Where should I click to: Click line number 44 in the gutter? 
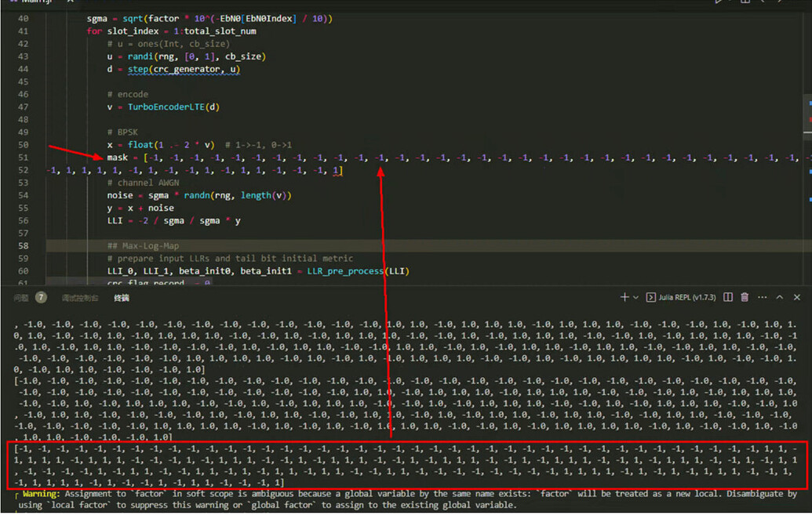tap(23, 69)
